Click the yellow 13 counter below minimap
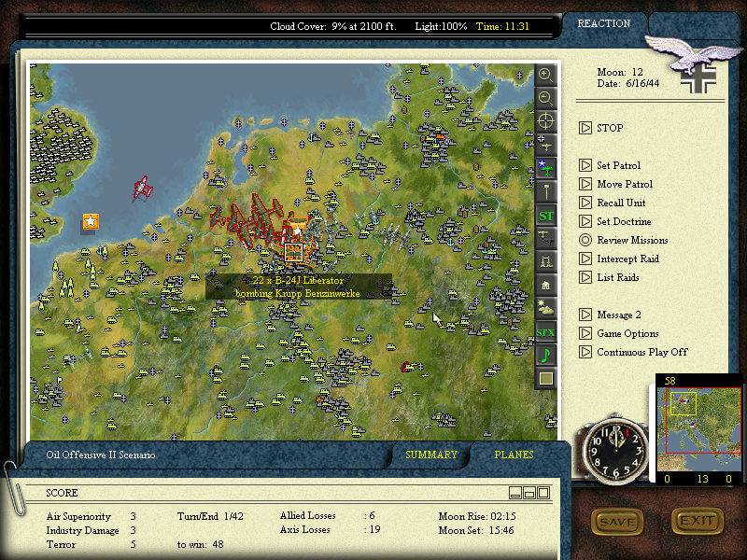This screenshot has height=560, width=747. pyautogui.click(x=703, y=479)
